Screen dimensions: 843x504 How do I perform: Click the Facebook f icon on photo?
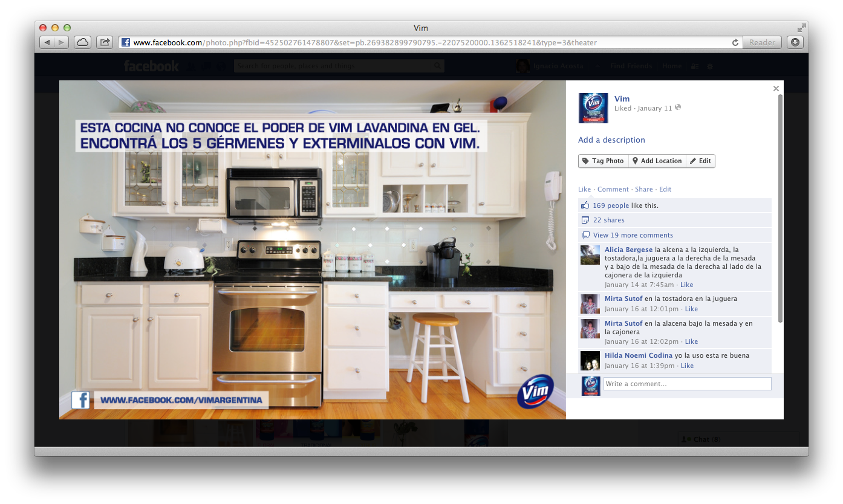80,400
